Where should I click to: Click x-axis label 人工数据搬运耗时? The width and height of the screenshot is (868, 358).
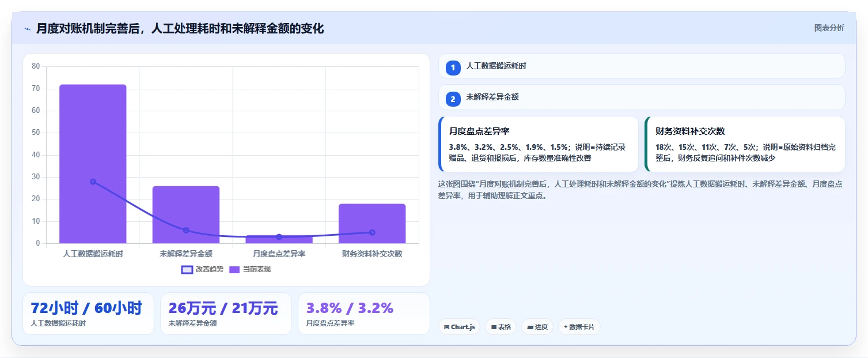click(93, 254)
